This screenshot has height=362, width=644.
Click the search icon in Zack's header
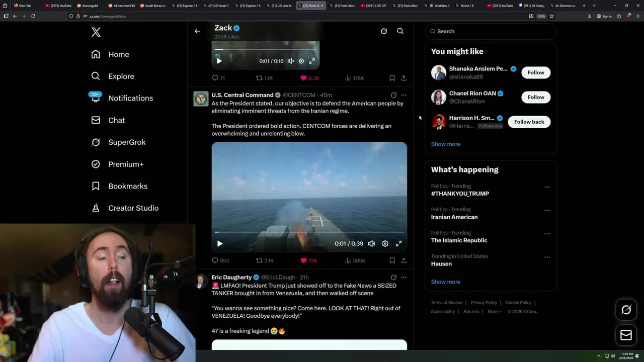(400, 31)
